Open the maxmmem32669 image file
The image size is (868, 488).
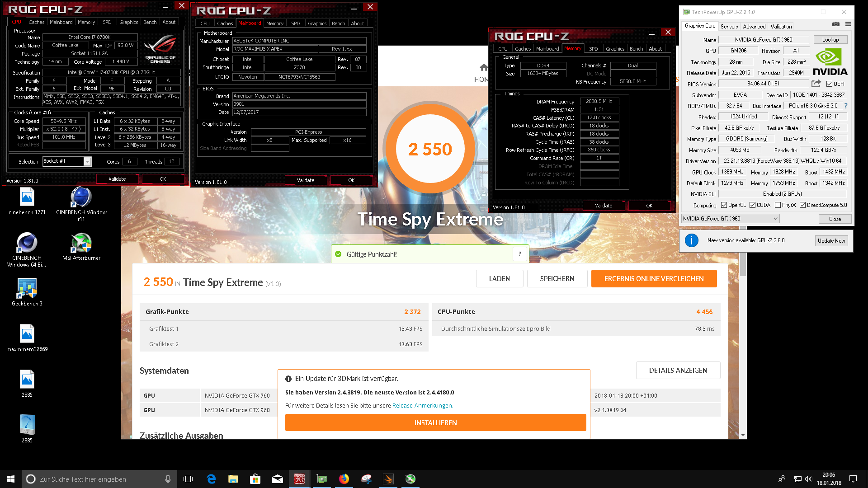(27, 338)
